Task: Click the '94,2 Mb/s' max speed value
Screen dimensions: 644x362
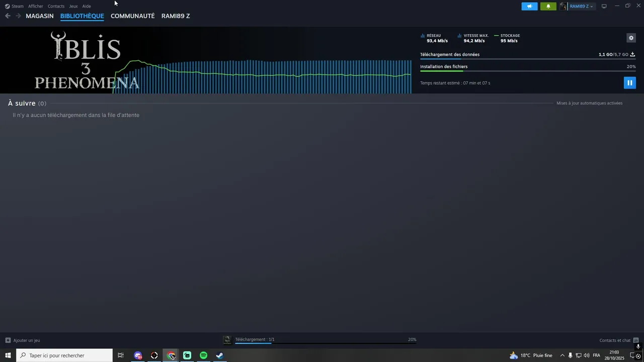Action: coord(474,41)
